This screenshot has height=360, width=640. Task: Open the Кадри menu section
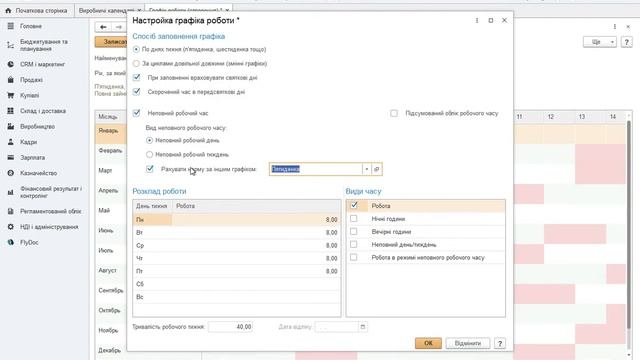pyautogui.click(x=29, y=142)
